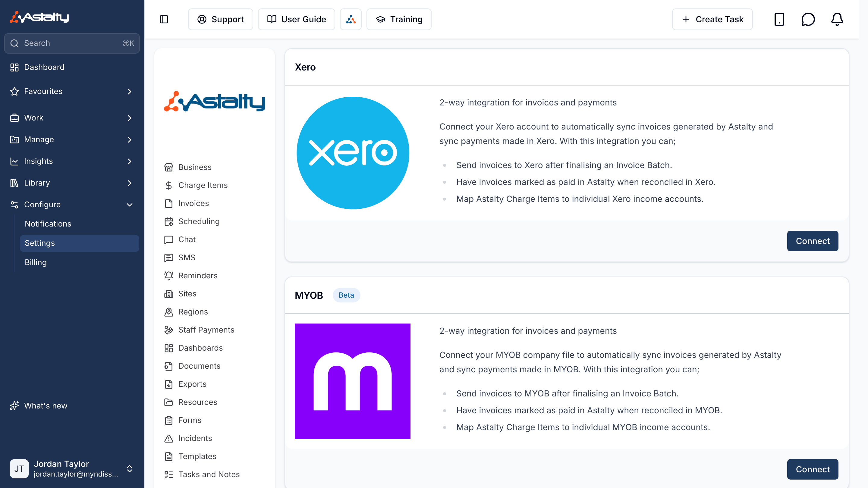Connect the Xero integration

(813, 241)
